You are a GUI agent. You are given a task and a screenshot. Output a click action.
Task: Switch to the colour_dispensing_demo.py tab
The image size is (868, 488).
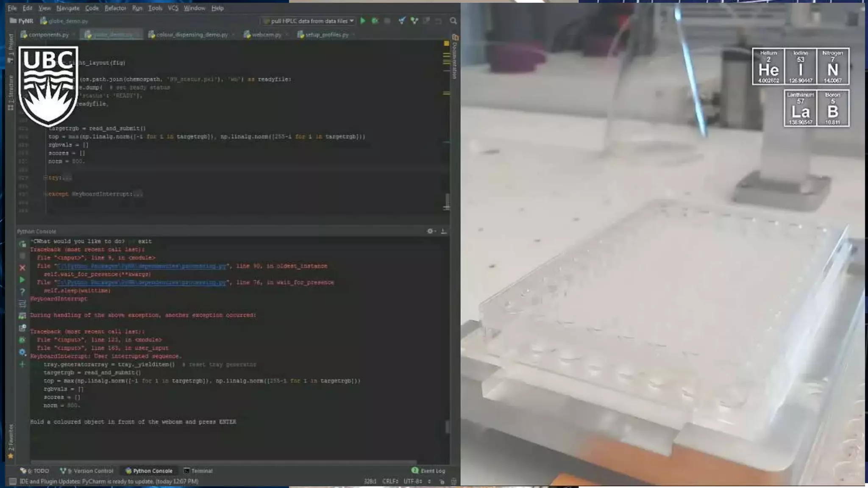click(x=192, y=35)
